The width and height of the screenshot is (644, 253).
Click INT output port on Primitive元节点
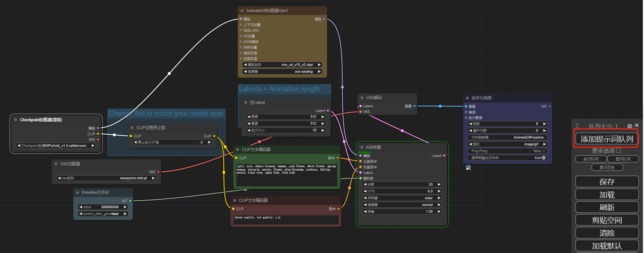(130, 201)
